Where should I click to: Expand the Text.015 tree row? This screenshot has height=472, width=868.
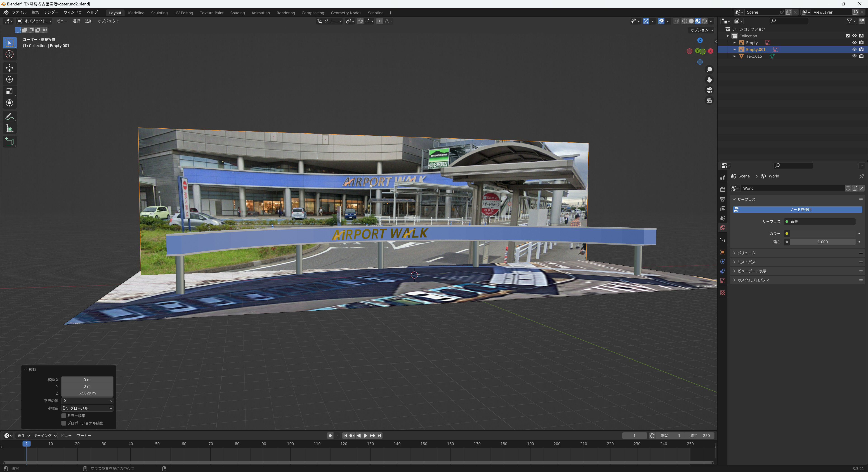click(735, 56)
